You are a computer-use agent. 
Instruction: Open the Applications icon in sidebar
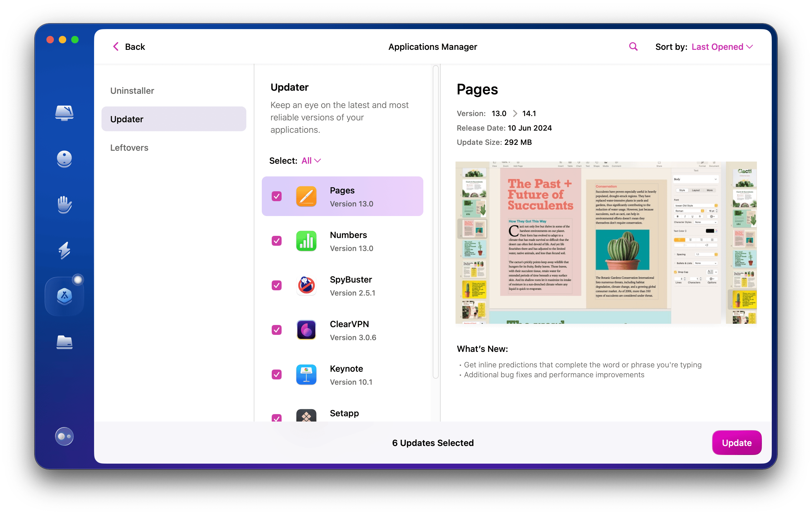point(64,296)
